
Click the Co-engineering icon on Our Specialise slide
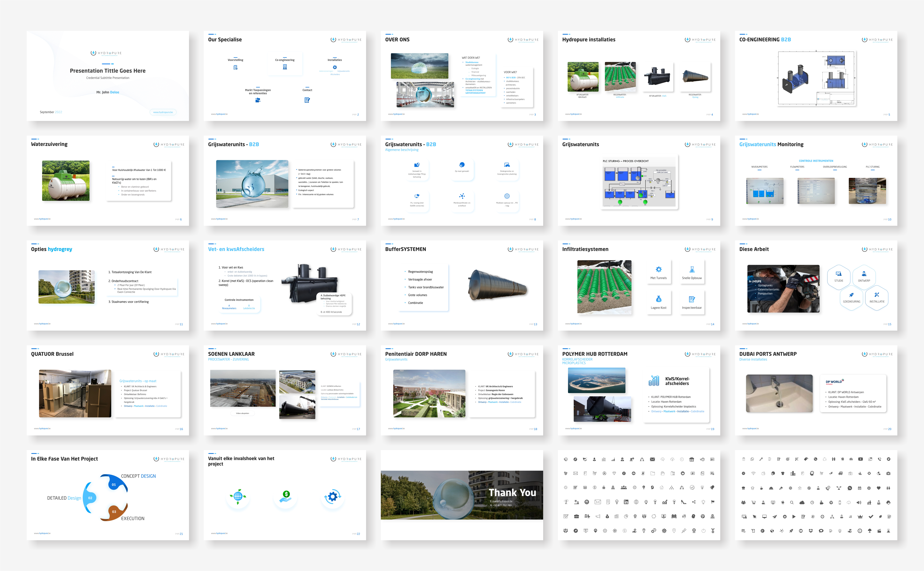[285, 67]
